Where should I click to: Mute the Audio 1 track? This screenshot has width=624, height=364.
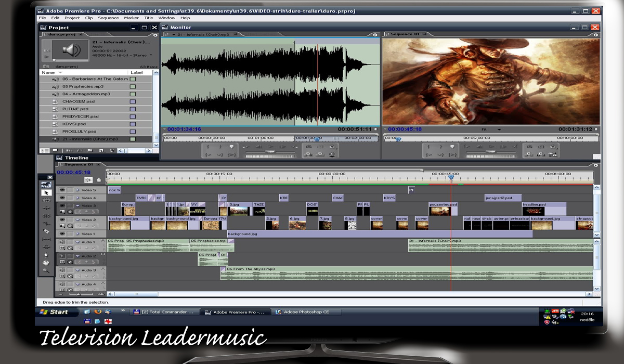coord(62,242)
